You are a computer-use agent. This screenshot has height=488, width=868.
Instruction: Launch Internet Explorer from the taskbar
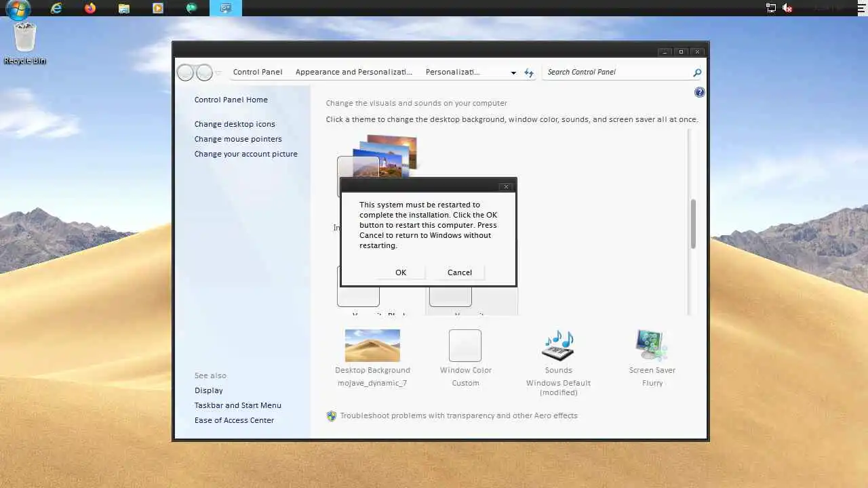click(56, 8)
